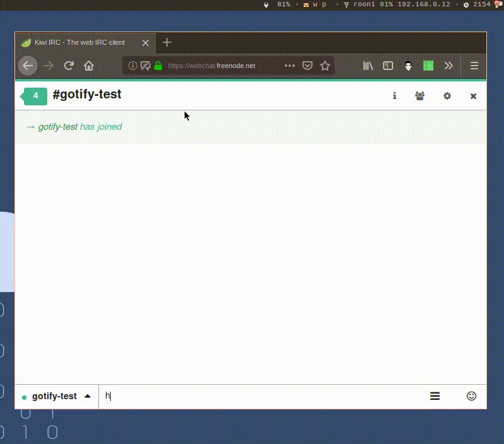
Task: Go back using the browser back arrow
Action: click(28, 66)
